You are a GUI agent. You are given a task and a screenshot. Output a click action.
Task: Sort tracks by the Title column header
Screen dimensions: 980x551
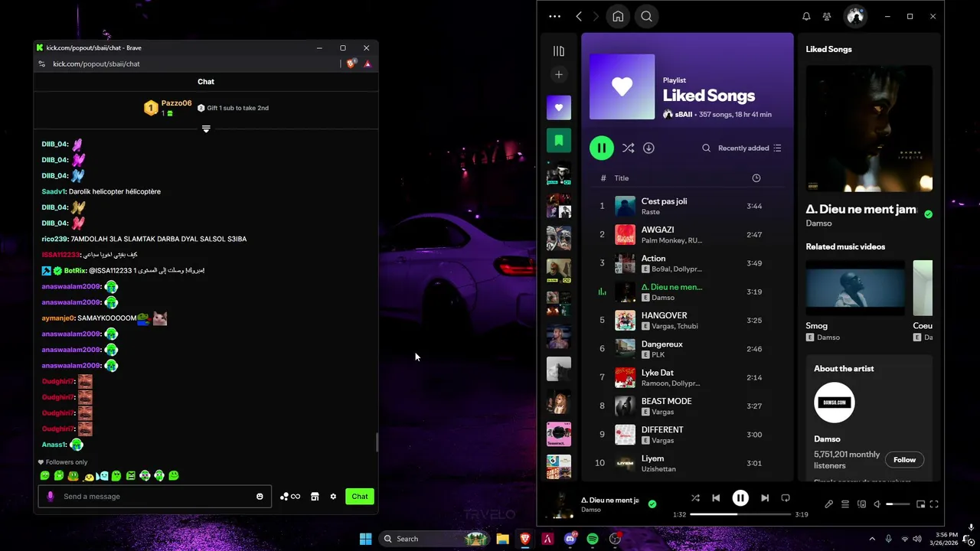coord(622,178)
